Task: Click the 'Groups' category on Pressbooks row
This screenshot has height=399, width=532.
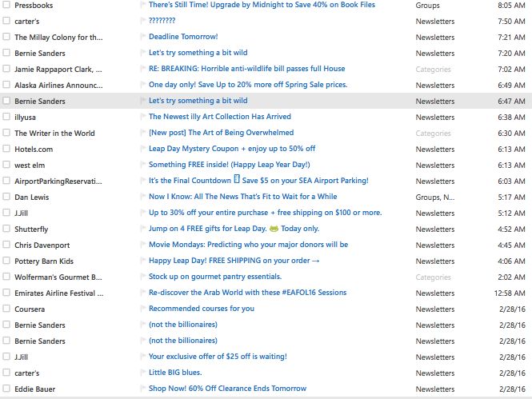Action: click(427, 5)
